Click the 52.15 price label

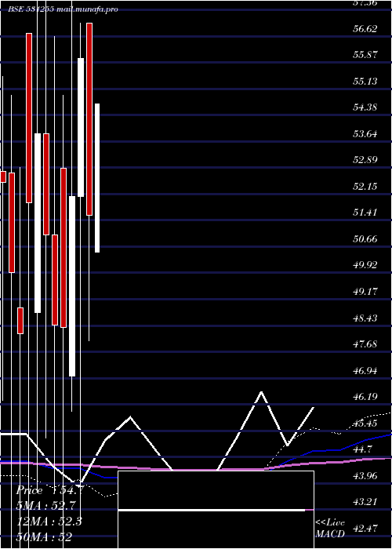point(365,187)
